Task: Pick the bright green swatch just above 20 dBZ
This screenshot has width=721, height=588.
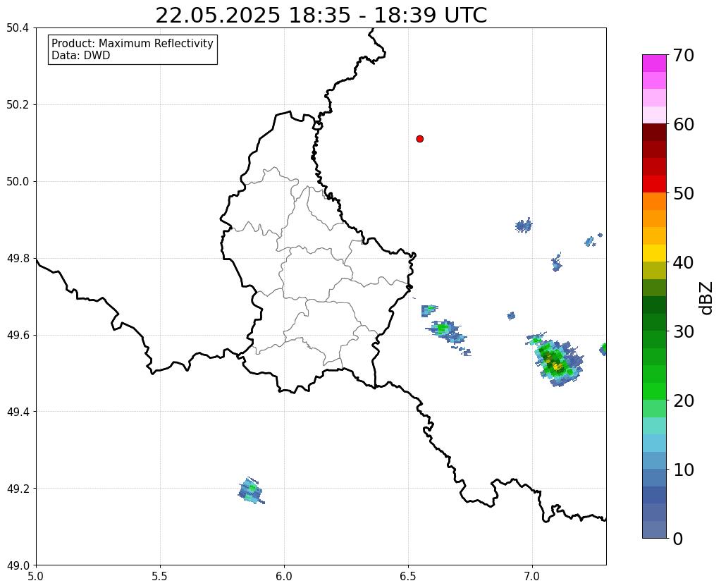Action: coord(654,391)
